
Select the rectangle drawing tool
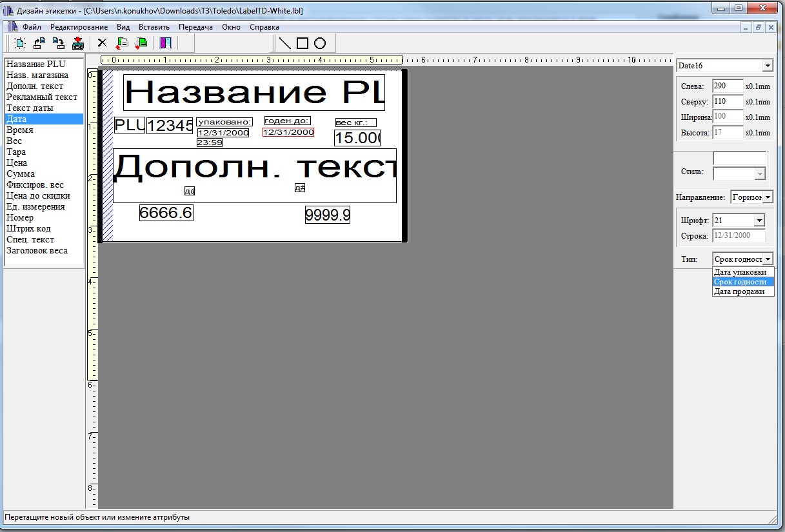click(302, 43)
